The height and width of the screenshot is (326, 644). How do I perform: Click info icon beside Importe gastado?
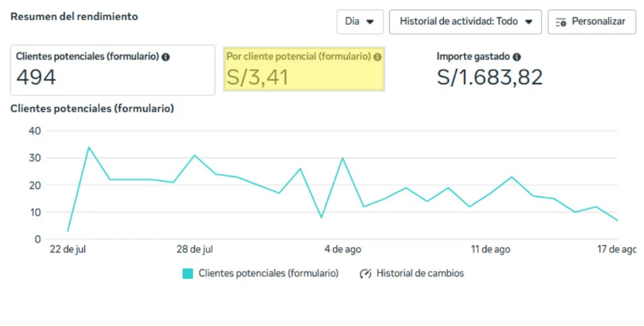pos(517,57)
